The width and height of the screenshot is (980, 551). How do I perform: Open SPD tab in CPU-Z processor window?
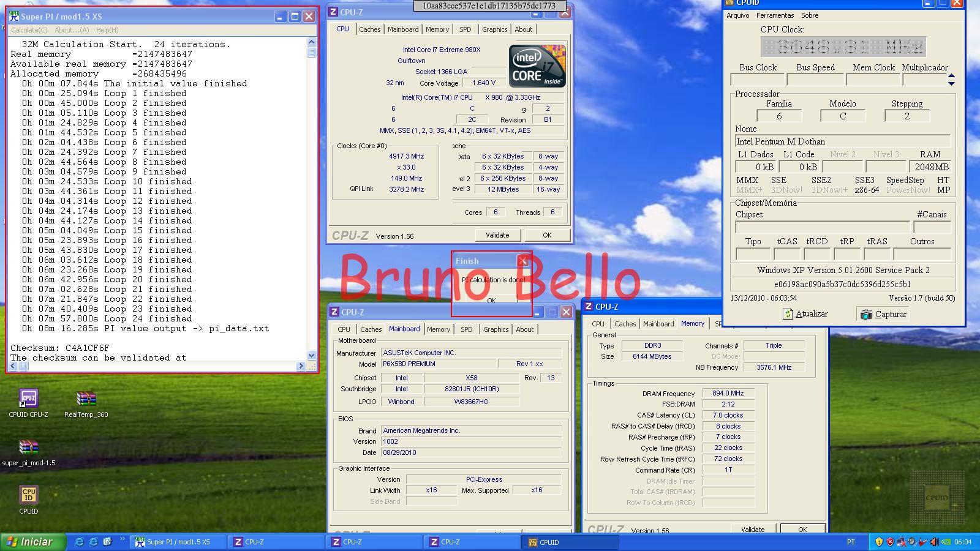[x=466, y=29]
